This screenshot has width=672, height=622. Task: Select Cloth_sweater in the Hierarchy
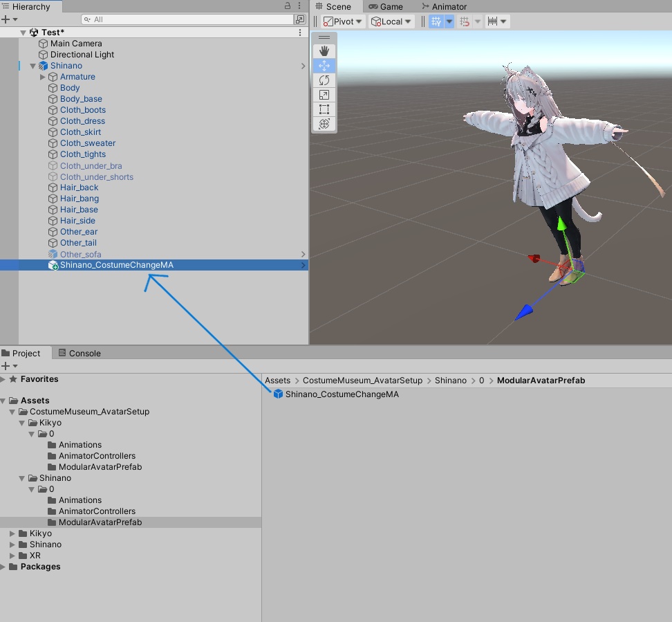coord(87,143)
